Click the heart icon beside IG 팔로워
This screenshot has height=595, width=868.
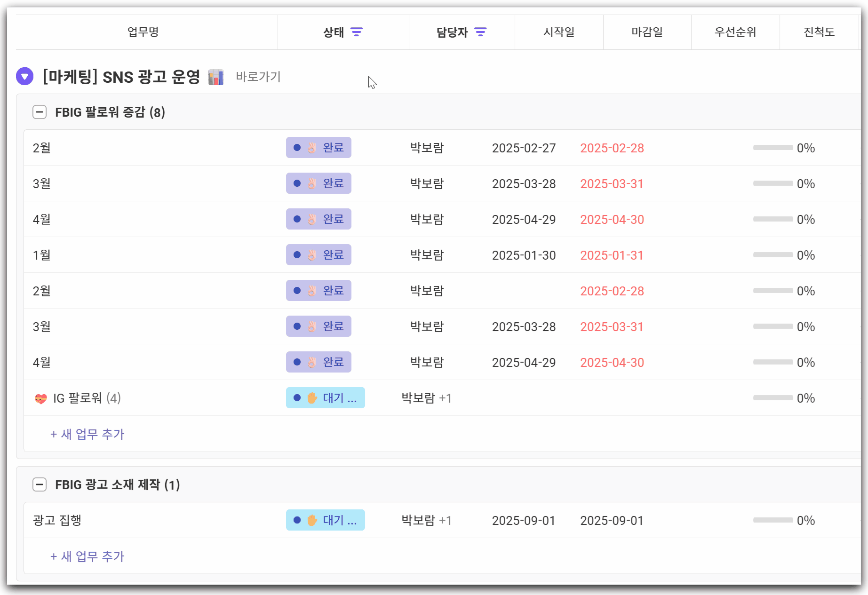(41, 399)
